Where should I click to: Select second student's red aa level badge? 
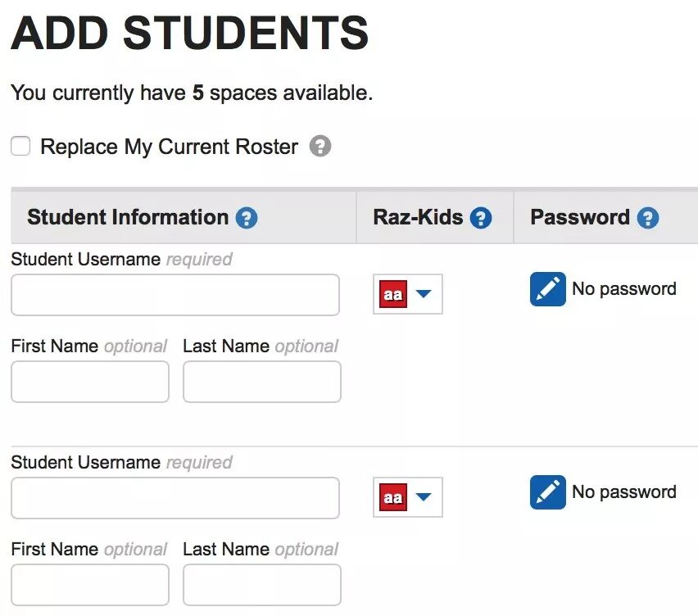coord(393,496)
